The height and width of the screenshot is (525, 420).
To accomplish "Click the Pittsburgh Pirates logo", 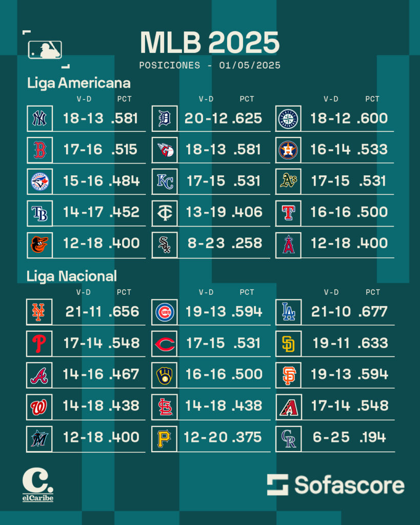I will (x=165, y=439).
